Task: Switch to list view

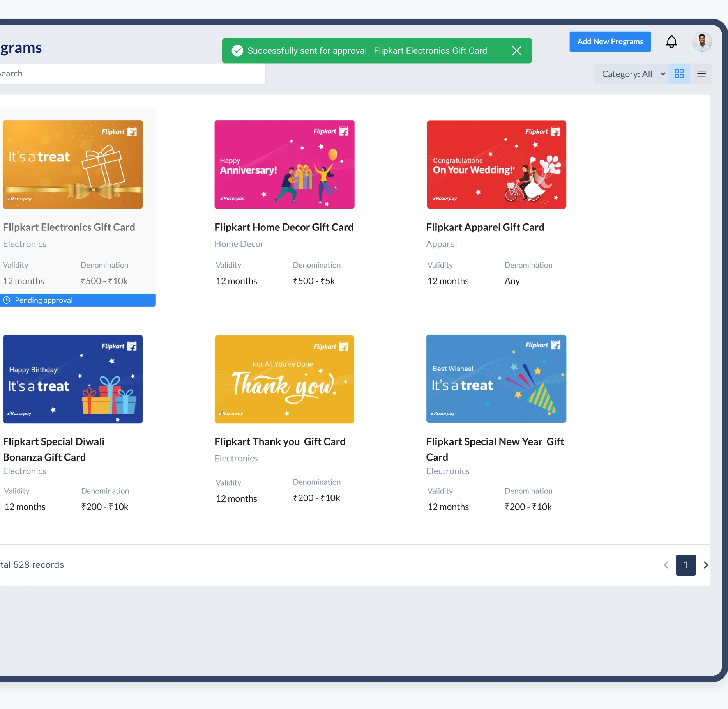Action: [x=701, y=74]
